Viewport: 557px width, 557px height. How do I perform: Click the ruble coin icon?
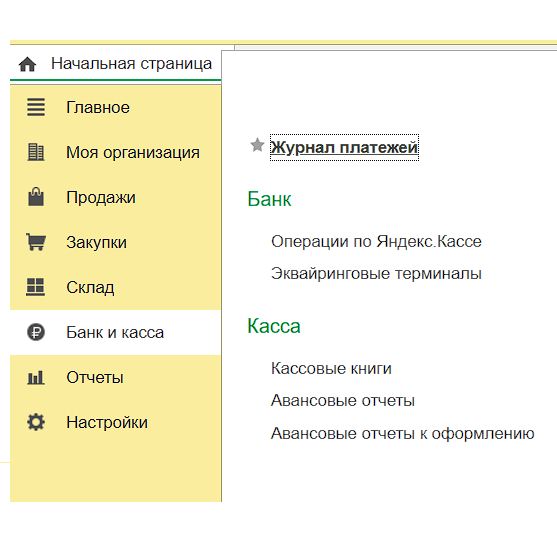click(36, 332)
